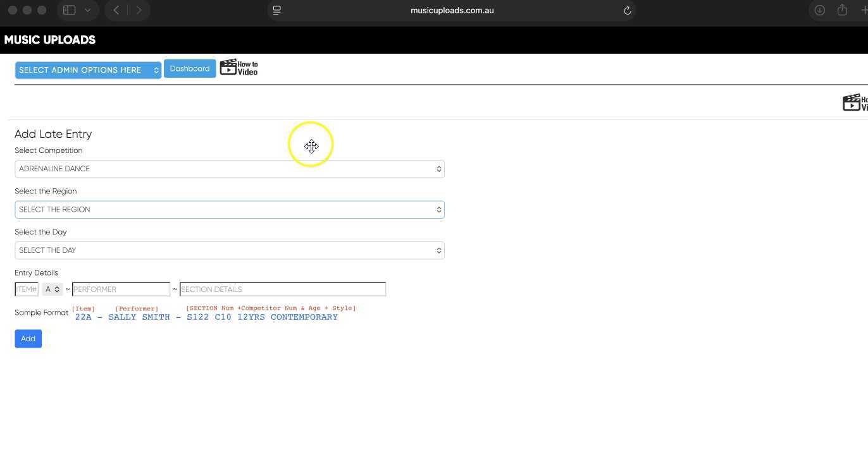Open the How to Video icon at far right
Image resolution: width=868 pixels, height=450 pixels.
(x=855, y=102)
